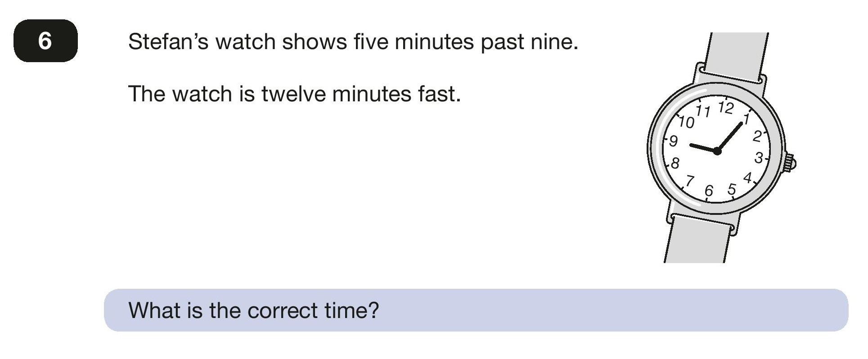Image resolution: width=868 pixels, height=359 pixels.
Task: Click the 'What is the correct time?' bar
Action: pos(476,310)
